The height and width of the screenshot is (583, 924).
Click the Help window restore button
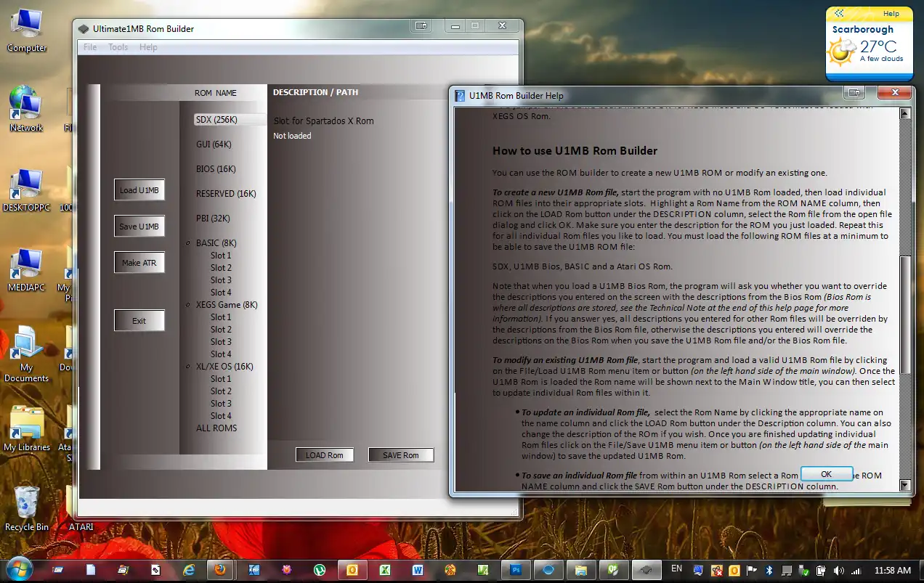pos(854,93)
